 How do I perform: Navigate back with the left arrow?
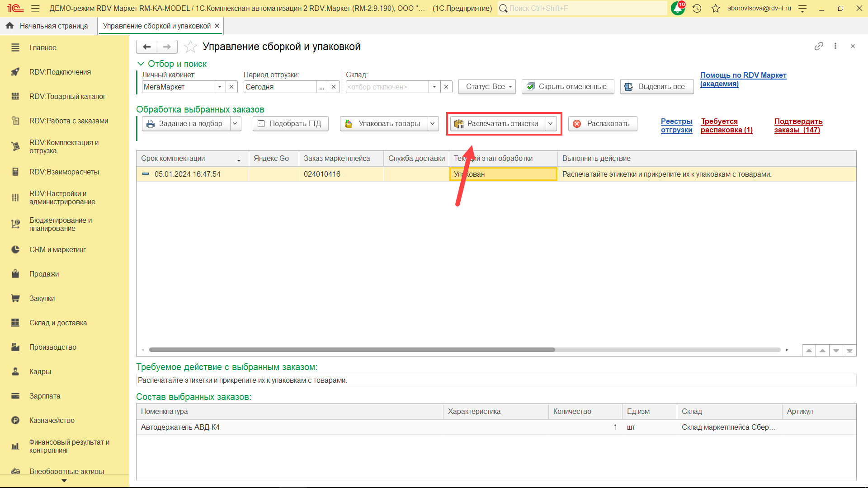click(x=146, y=47)
